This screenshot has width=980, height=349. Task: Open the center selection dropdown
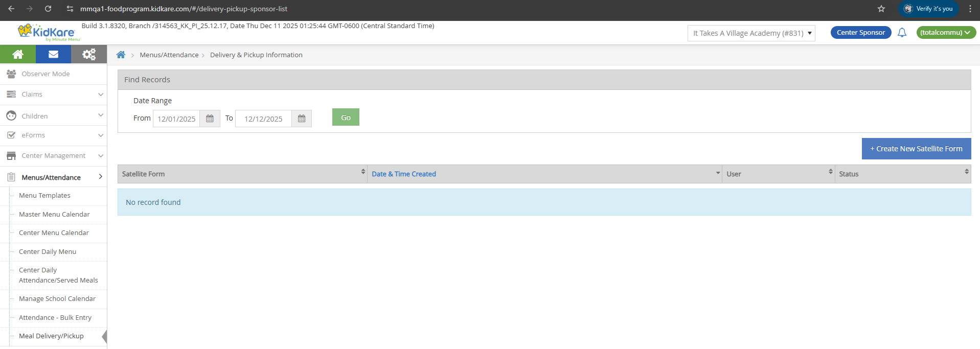click(751, 33)
